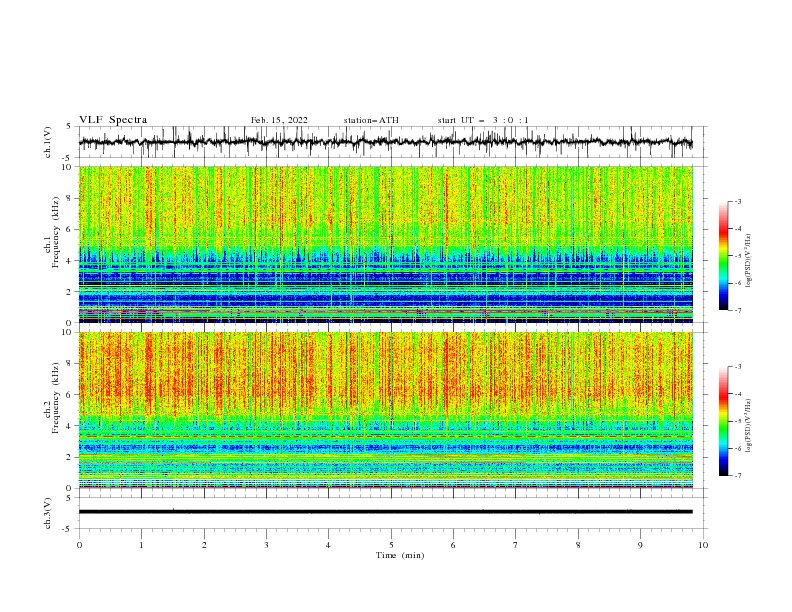Click the 'station=ATH' label
The height and width of the screenshot is (612, 792).
click(x=371, y=120)
